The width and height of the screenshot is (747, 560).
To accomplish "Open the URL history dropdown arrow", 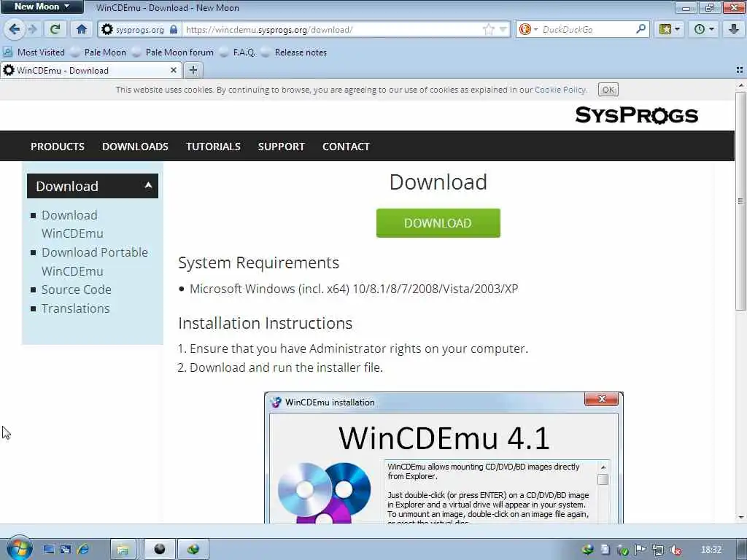I will pos(503,29).
